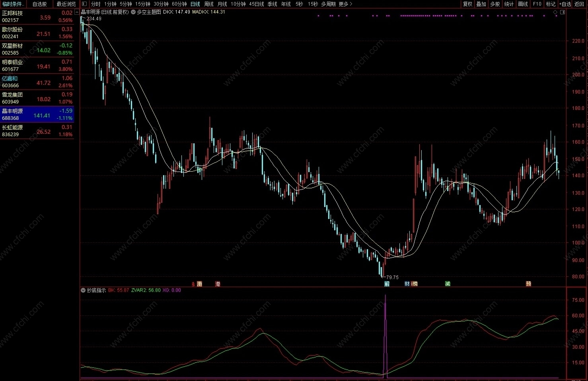This screenshot has height=381, width=588.
Task: Select the 30分钟 period
Action: click(161, 4)
